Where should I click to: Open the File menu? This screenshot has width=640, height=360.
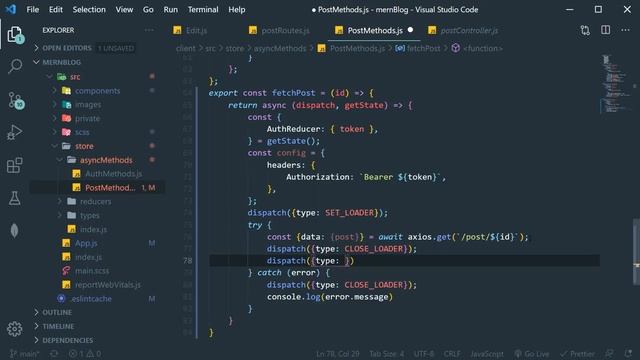tap(33, 9)
